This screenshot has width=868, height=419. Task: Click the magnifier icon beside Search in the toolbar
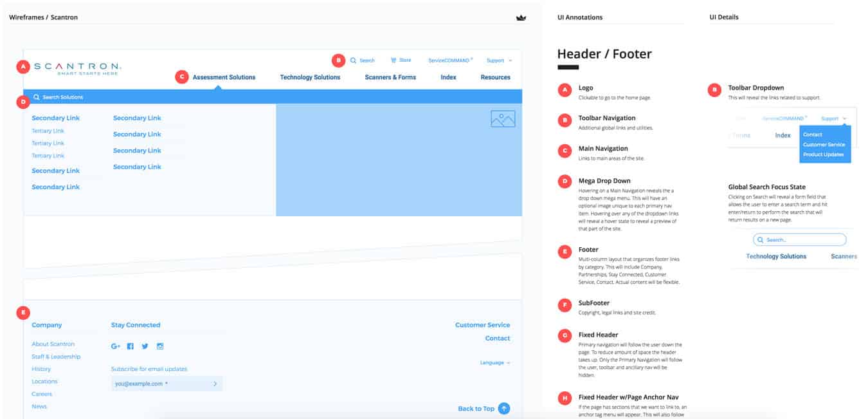[x=353, y=61]
